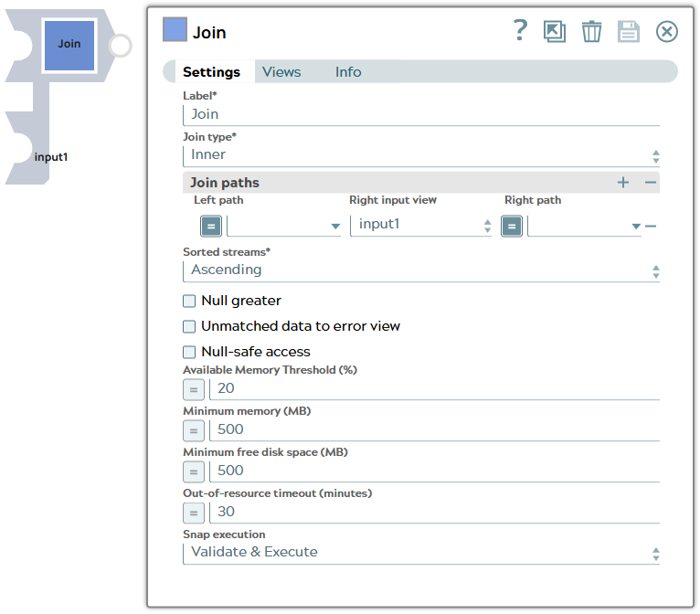Enable Null-safe access checkbox

[190, 352]
